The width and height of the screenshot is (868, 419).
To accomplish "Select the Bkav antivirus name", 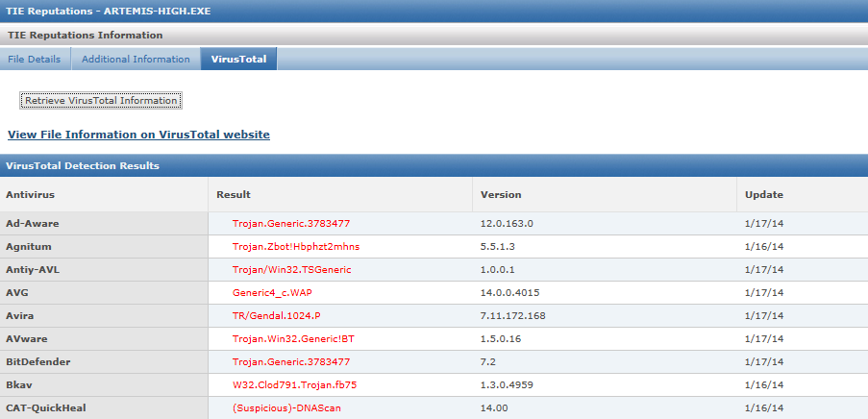I will tap(17, 384).
